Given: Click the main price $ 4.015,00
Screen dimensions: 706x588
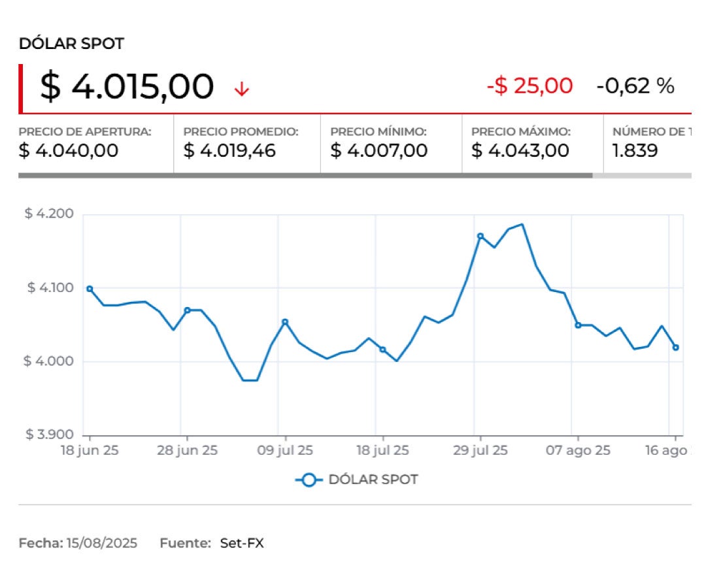Looking at the screenshot, I should click(127, 87).
